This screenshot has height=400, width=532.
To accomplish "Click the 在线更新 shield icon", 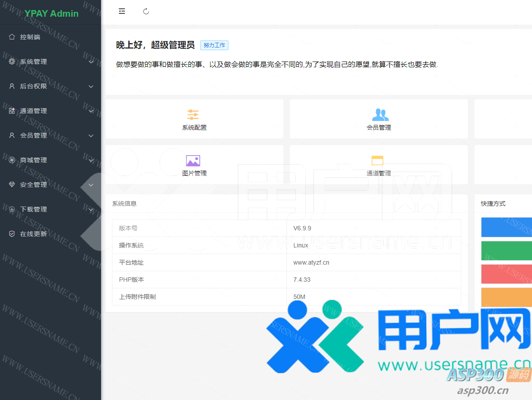I will point(12,234).
